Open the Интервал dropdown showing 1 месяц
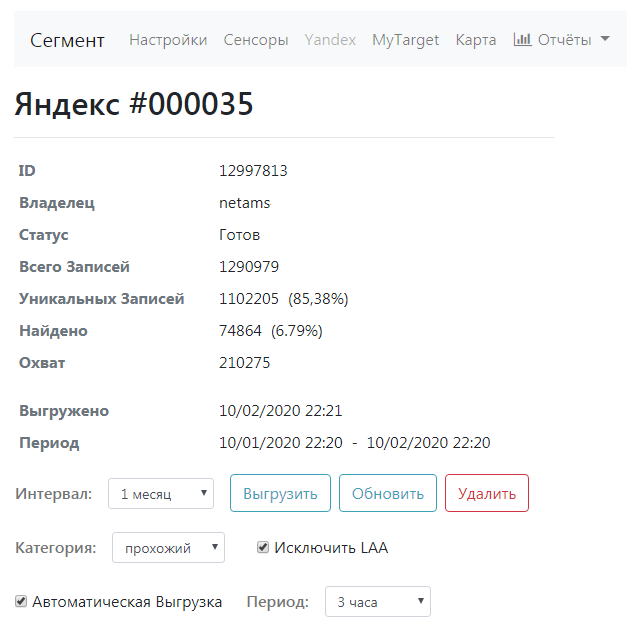Viewport: 627px width, 635px height. point(161,493)
